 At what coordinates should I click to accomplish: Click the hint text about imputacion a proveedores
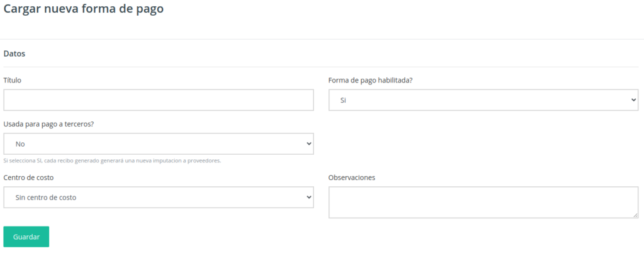click(x=112, y=160)
